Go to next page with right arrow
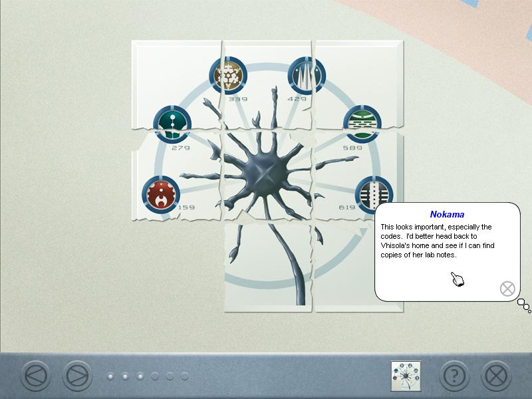The width and height of the screenshot is (532, 399). click(x=77, y=376)
